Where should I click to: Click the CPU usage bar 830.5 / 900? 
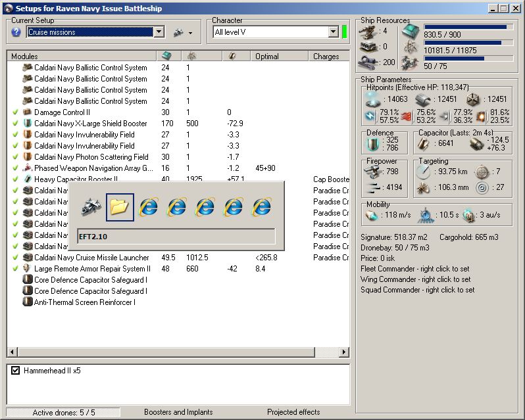coord(468,27)
